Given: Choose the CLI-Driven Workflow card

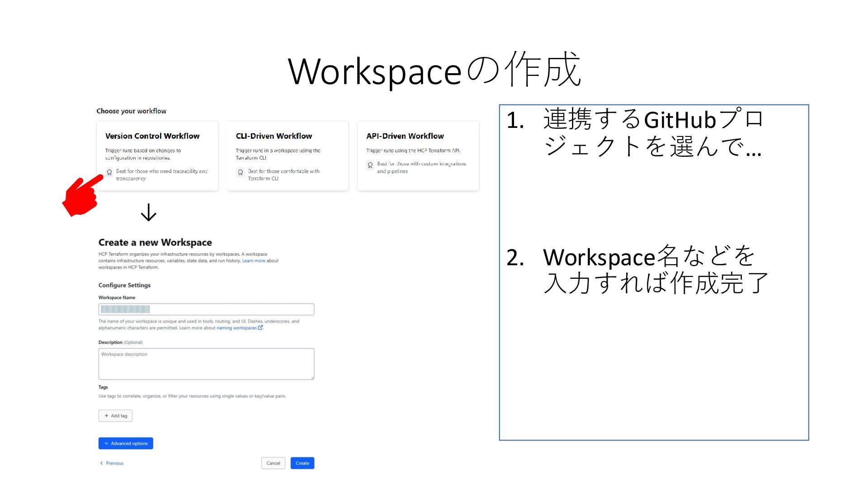Looking at the screenshot, I should (x=288, y=155).
